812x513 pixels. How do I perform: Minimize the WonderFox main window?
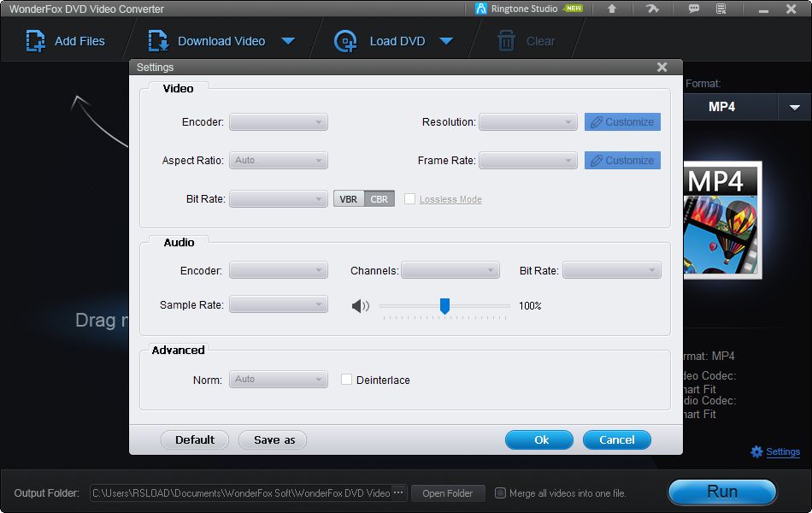click(x=763, y=9)
